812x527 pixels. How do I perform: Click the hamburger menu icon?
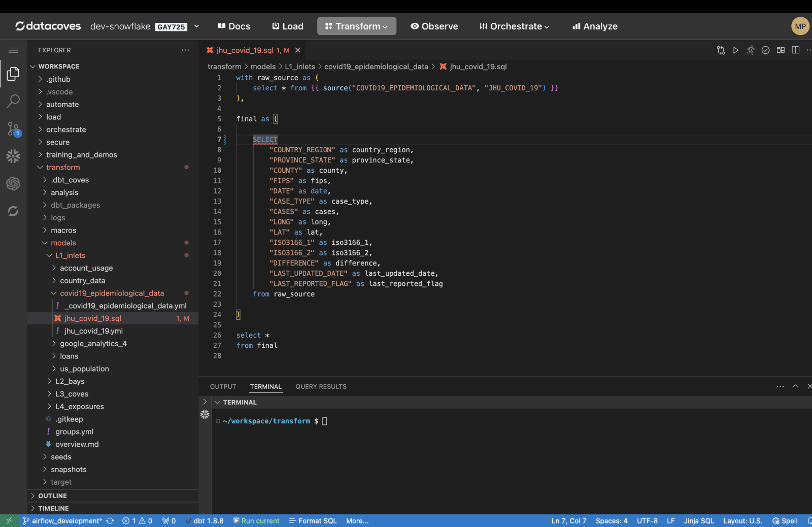tap(13, 50)
